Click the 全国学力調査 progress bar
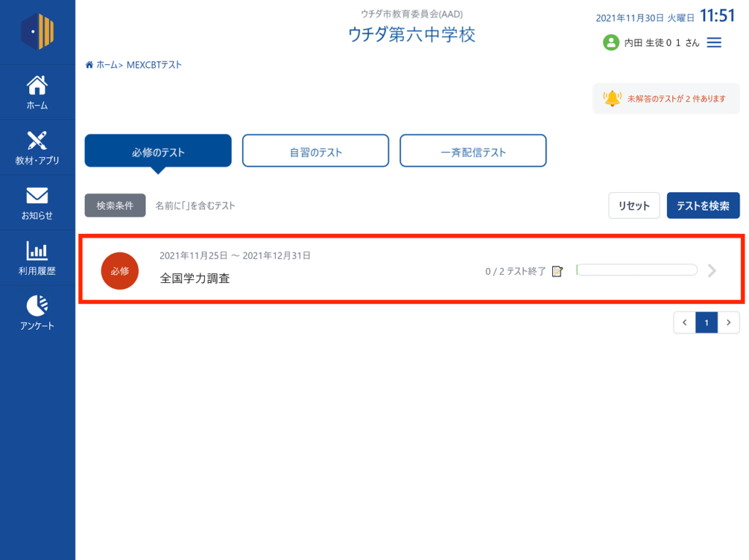 637,270
